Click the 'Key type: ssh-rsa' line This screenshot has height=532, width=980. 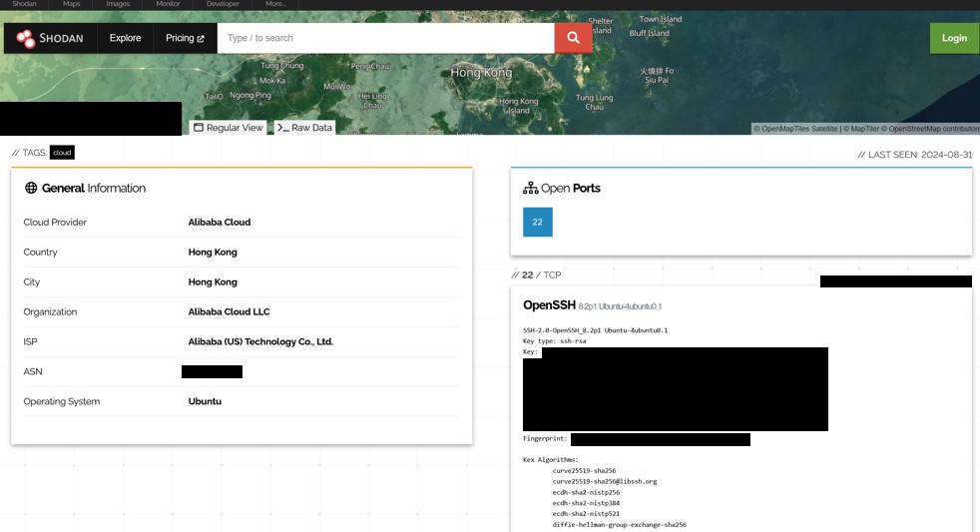(x=555, y=340)
